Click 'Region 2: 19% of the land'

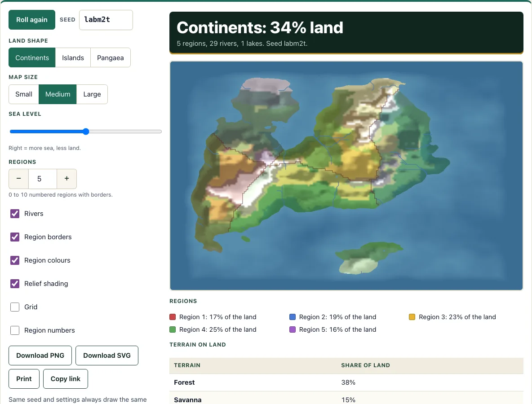[x=337, y=317]
